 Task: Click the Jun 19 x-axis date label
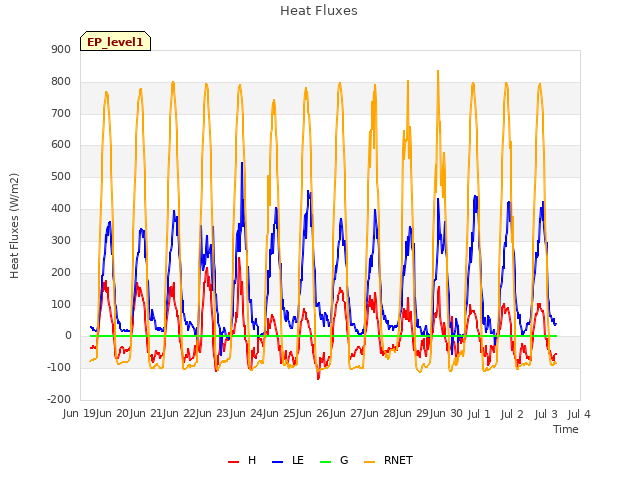80,413
